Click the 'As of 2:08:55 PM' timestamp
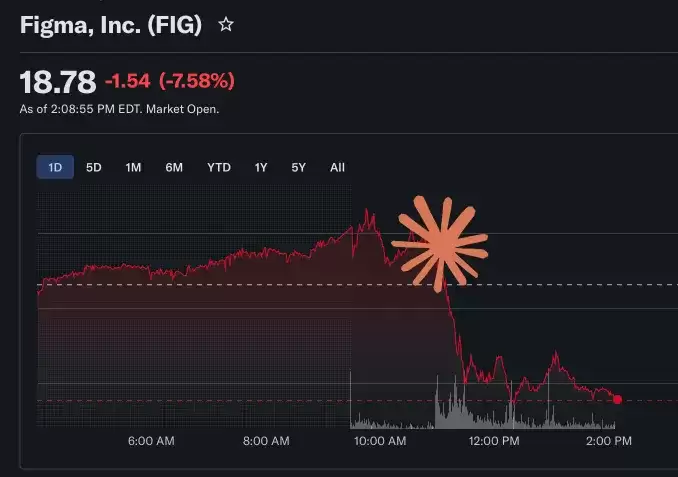 click(119, 109)
